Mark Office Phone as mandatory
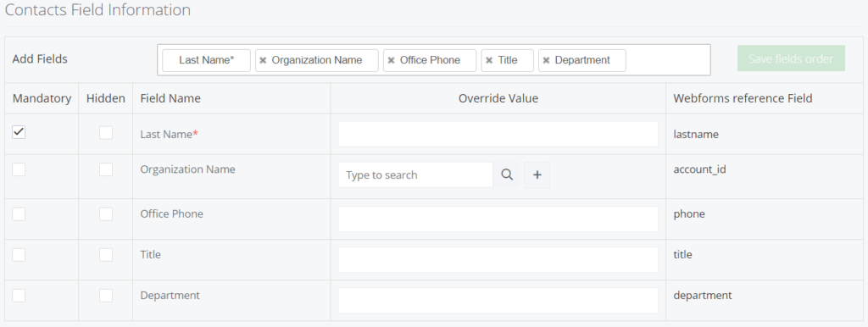Viewport: 868px width, 327px height. (19, 214)
